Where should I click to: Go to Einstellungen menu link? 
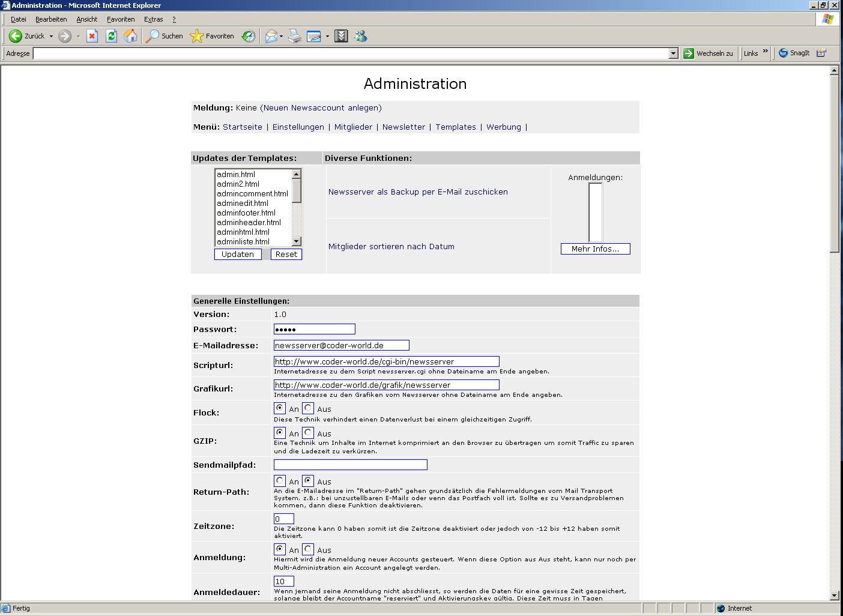pos(298,127)
